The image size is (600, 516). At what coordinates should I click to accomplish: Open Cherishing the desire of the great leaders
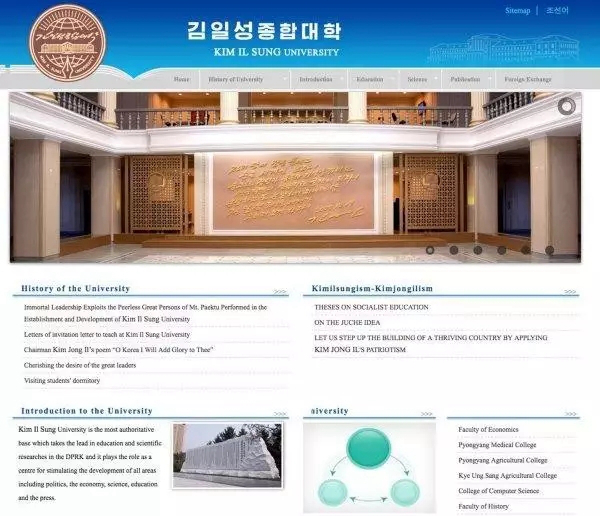(80, 365)
